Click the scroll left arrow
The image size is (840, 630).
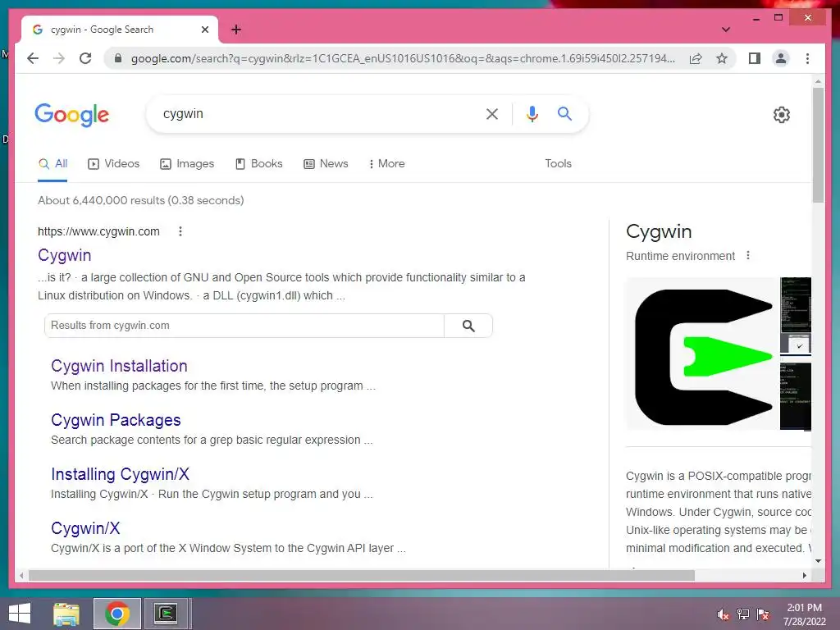click(21, 575)
